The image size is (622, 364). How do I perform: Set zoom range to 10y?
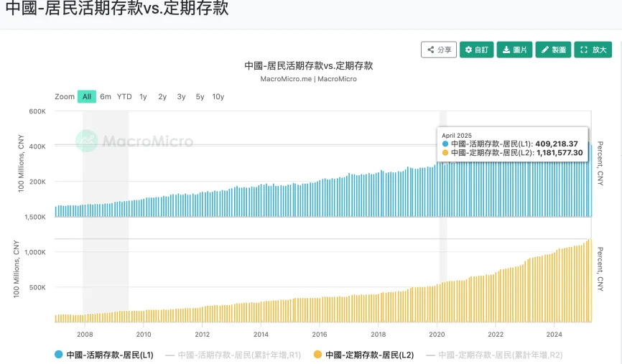pyautogui.click(x=218, y=96)
